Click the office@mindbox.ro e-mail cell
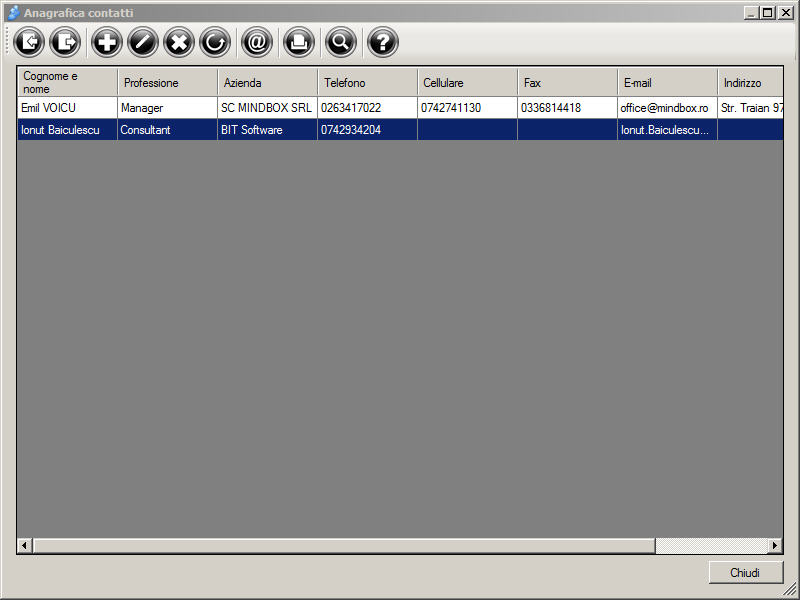This screenshot has height=600, width=800. 667,108
